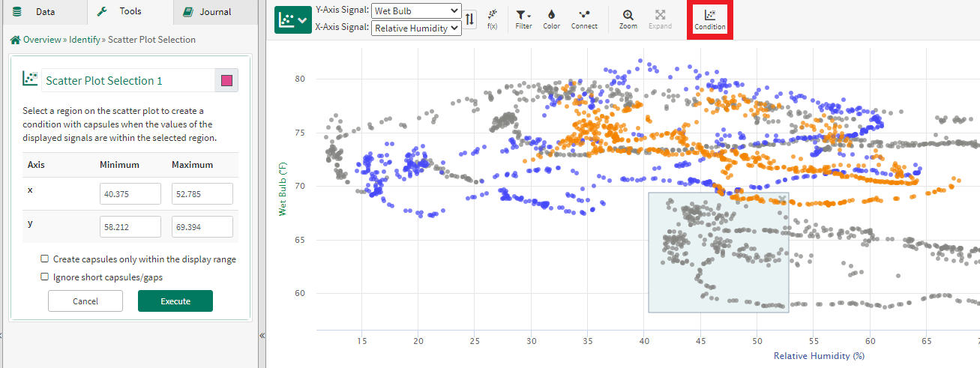The width and height of the screenshot is (980, 368).
Task: Swap the X and Y axis signals
Action: pyautogui.click(x=470, y=19)
